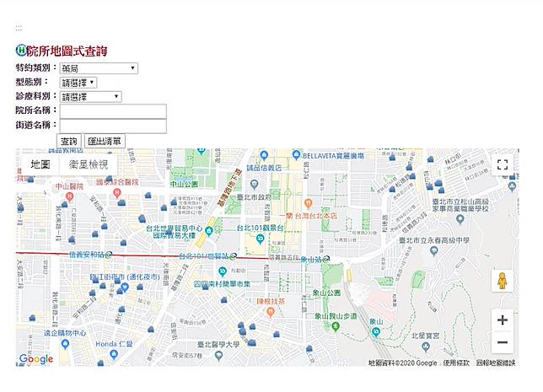Click the 中山公園 park label

(184, 185)
